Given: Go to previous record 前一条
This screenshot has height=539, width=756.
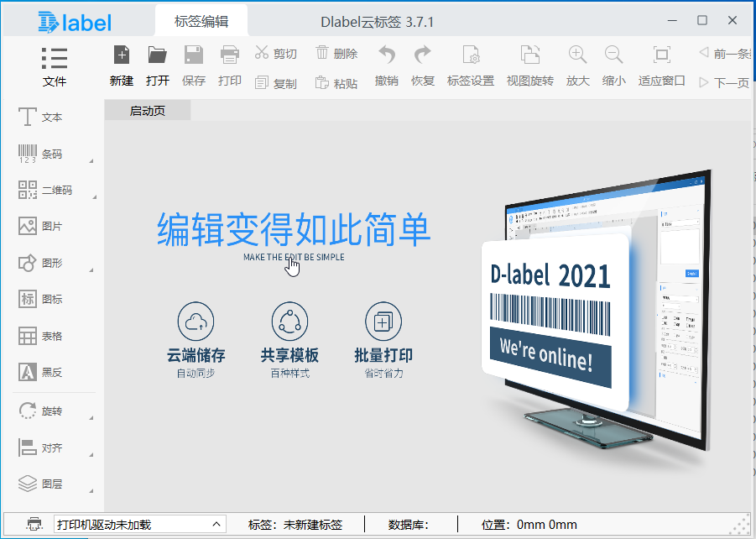Looking at the screenshot, I should click(x=725, y=53).
